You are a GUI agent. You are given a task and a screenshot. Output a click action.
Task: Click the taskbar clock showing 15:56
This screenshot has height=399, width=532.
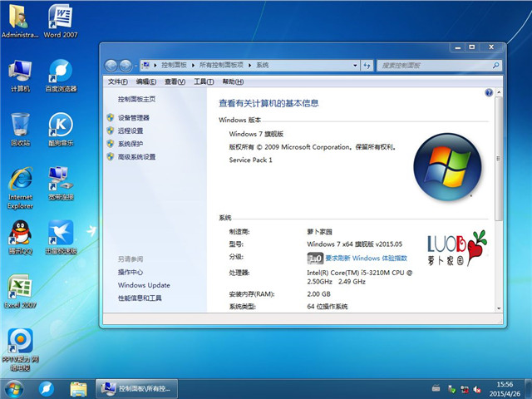tap(505, 389)
